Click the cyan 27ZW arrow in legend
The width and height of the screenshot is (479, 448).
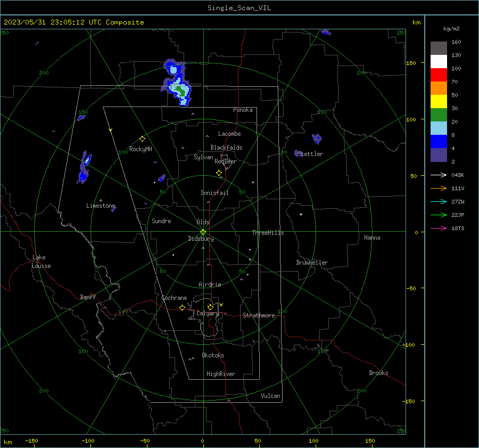(x=439, y=201)
